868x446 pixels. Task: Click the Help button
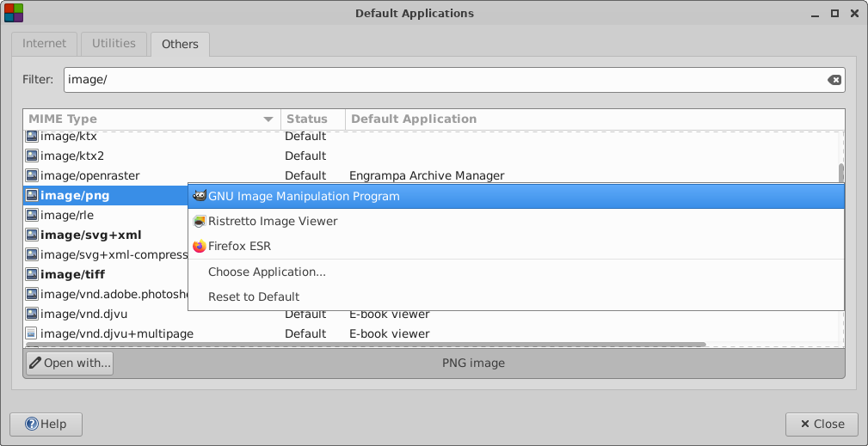pos(46,425)
